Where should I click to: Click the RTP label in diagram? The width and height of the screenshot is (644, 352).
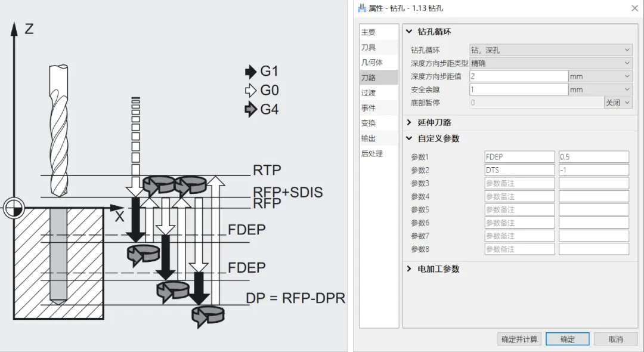point(267,170)
